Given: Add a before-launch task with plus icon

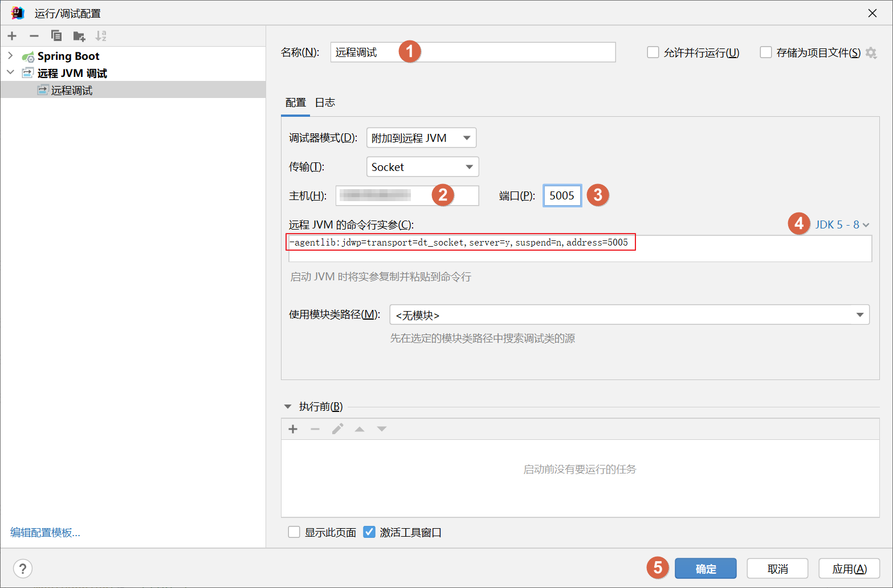Looking at the screenshot, I should [x=293, y=429].
